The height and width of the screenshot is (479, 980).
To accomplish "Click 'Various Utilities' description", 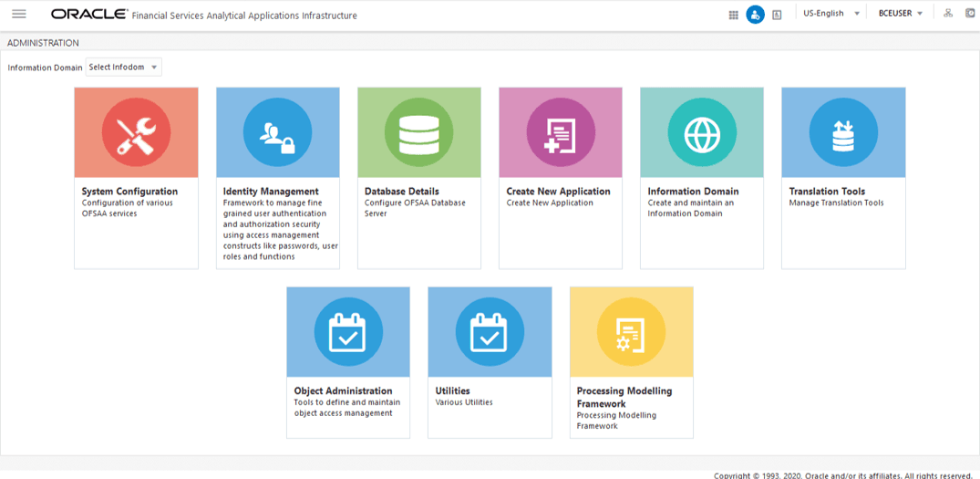I will (x=464, y=402).
